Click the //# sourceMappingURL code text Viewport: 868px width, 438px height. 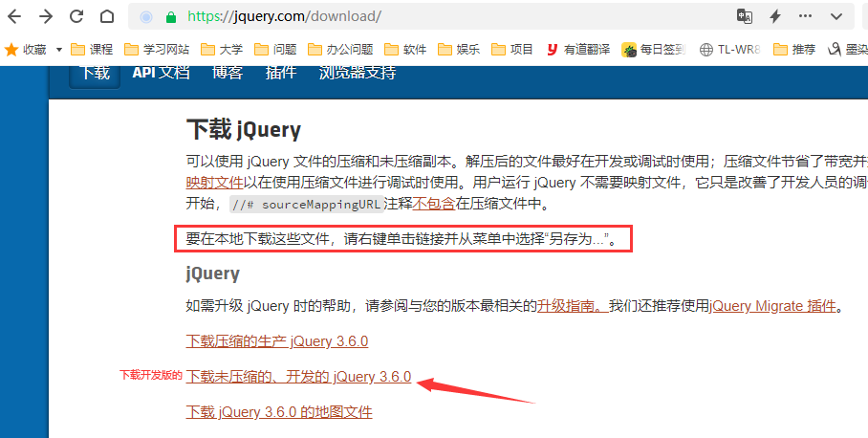coord(307,205)
